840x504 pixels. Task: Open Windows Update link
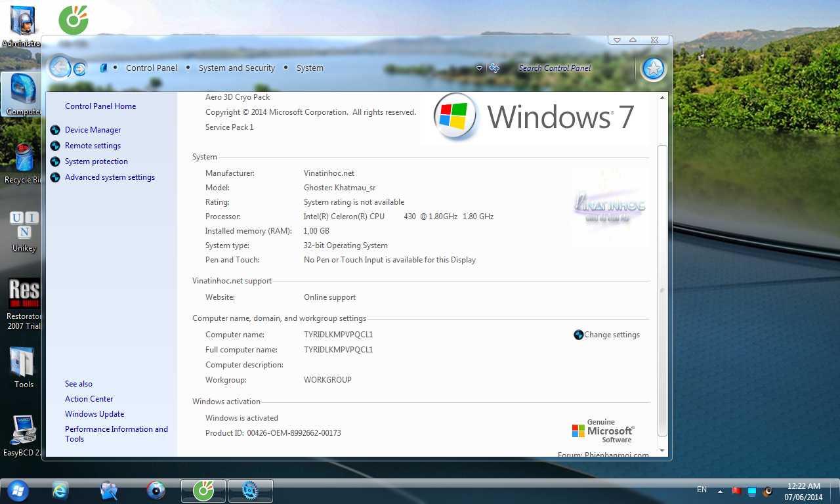pos(94,414)
